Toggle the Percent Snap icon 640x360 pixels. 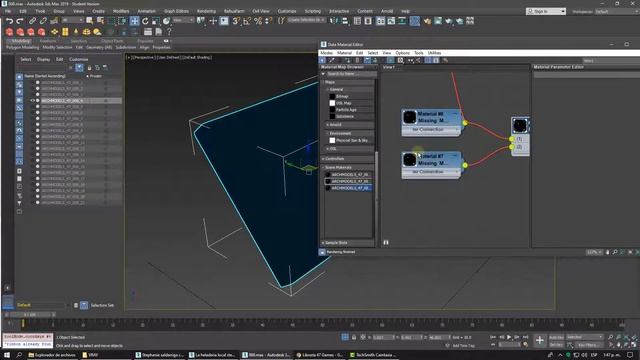pos(258,21)
